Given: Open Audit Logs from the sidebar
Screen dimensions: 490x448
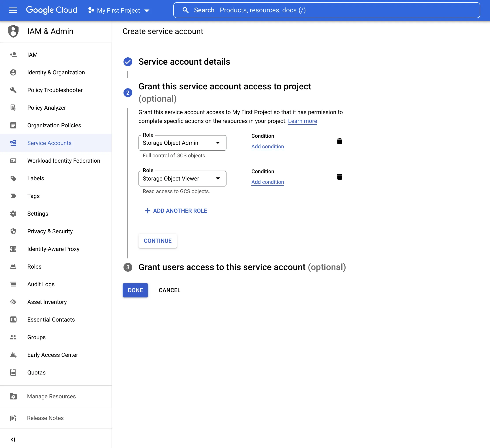Looking at the screenshot, I should (x=41, y=284).
